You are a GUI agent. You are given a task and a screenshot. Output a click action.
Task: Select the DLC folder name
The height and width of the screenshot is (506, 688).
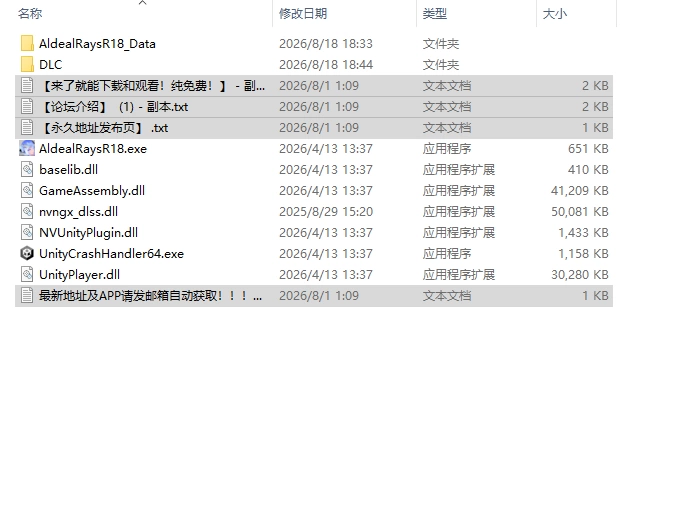click(x=50, y=65)
